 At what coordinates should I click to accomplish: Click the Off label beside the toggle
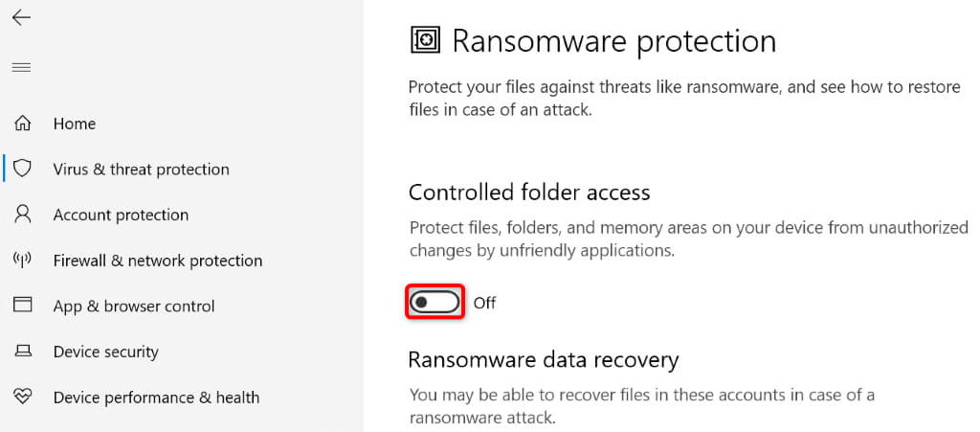[485, 304]
